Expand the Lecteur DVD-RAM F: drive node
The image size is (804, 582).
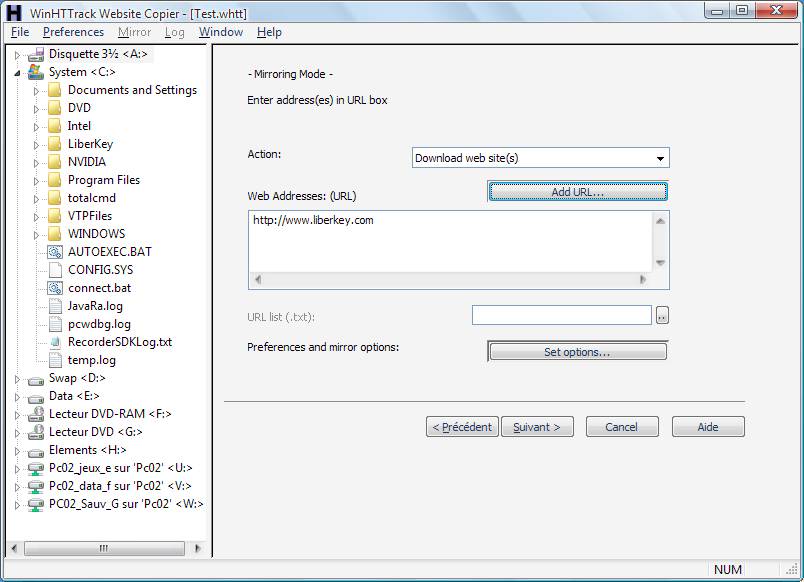point(17,415)
